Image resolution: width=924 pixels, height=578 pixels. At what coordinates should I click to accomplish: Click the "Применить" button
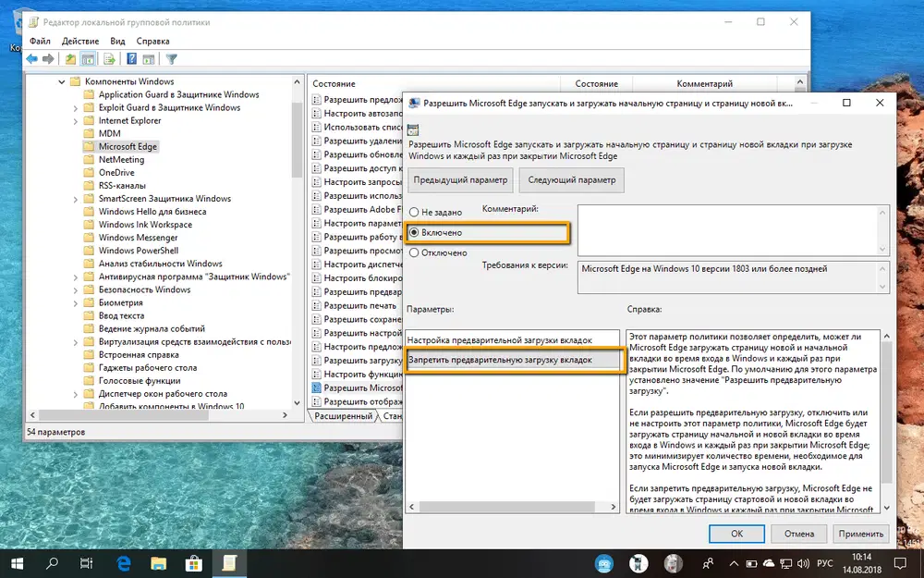(861, 534)
